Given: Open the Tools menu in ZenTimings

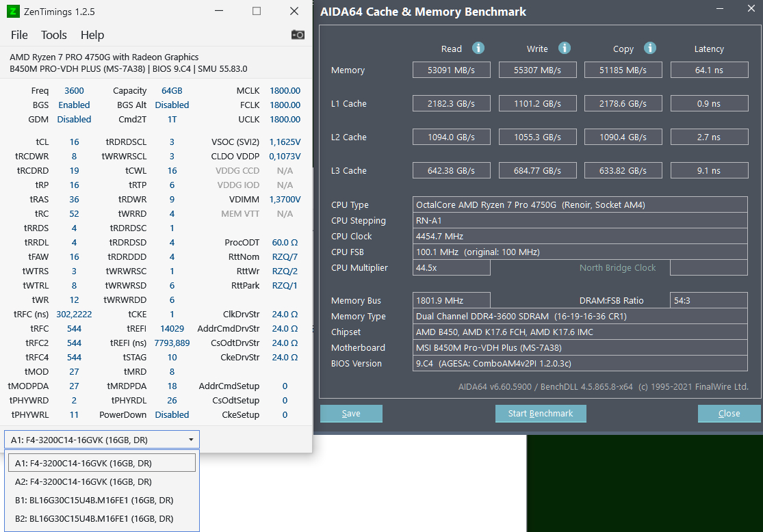Looking at the screenshot, I should (x=53, y=35).
